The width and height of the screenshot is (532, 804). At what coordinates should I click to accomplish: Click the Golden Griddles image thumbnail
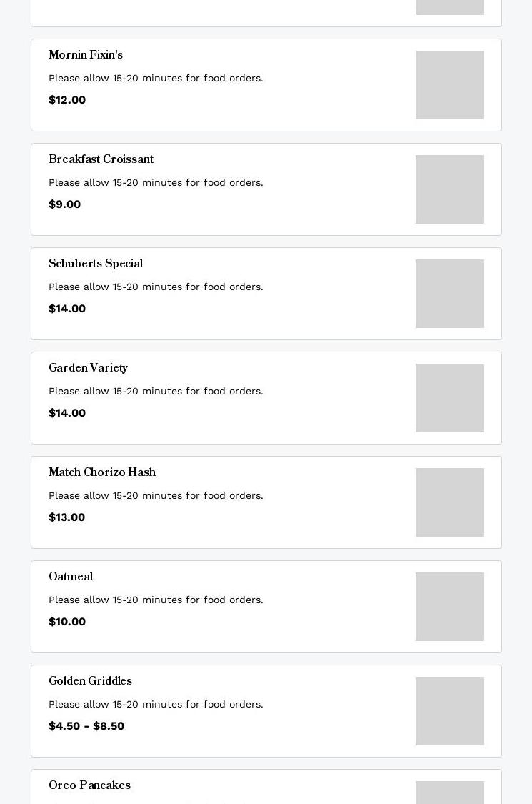[450, 711]
